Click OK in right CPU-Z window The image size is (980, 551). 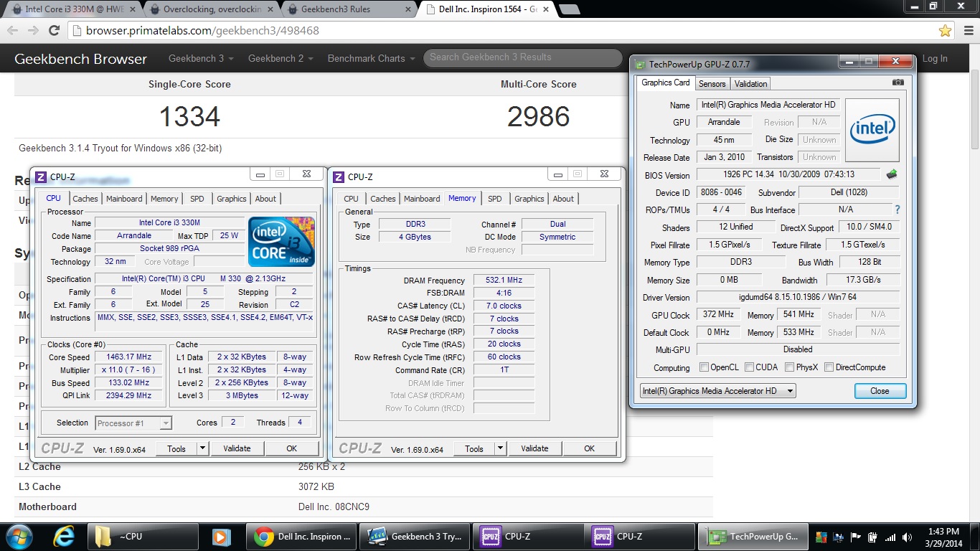pos(589,448)
